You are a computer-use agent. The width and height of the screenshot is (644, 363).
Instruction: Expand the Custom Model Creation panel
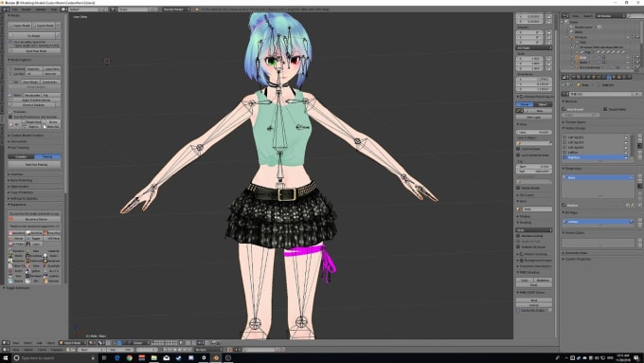click(x=26, y=136)
